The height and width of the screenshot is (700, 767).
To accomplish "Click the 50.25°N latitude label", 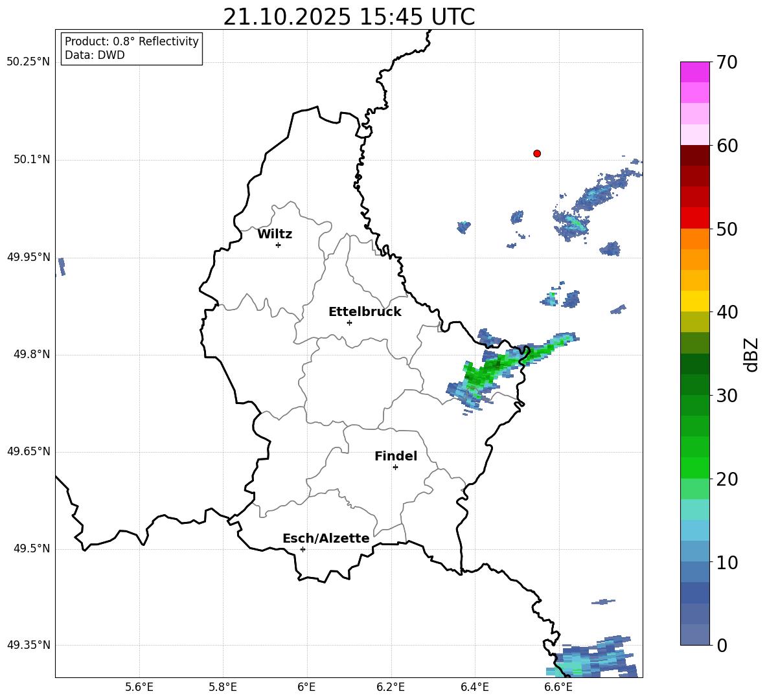I will tap(29, 62).
